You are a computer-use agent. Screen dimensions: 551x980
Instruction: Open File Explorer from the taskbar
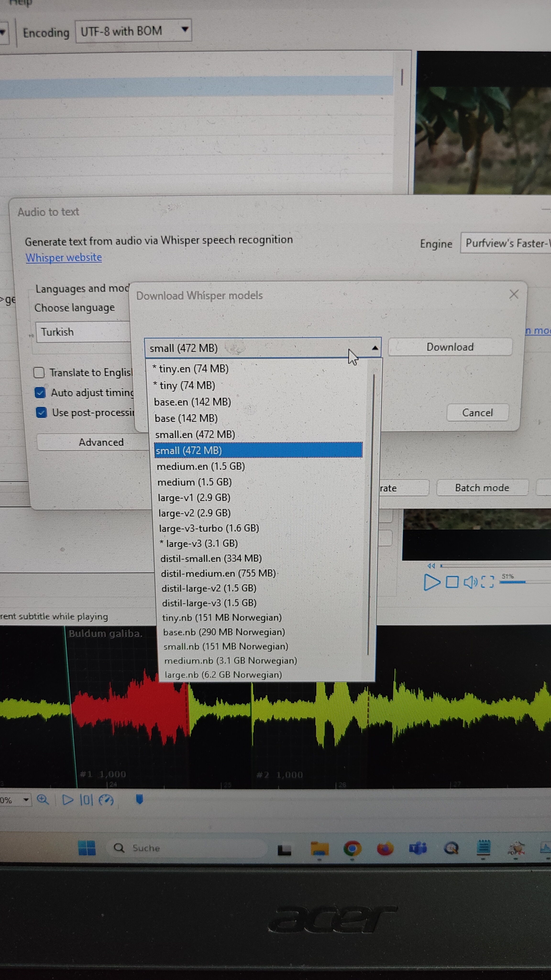click(x=320, y=848)
